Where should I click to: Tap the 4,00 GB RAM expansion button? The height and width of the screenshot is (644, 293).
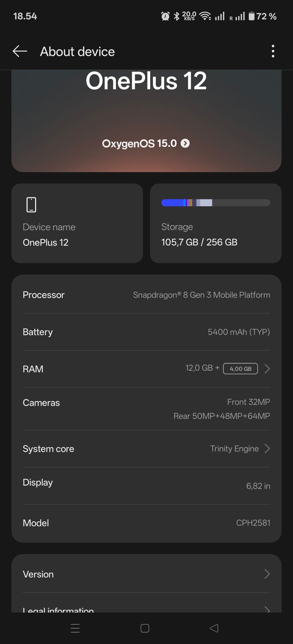point(241,369)
